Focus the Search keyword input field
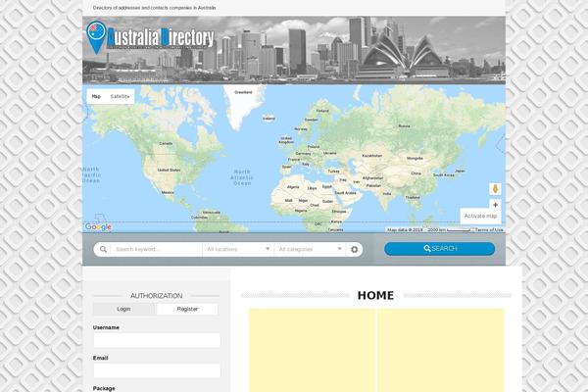 click(x=157, y=249)
